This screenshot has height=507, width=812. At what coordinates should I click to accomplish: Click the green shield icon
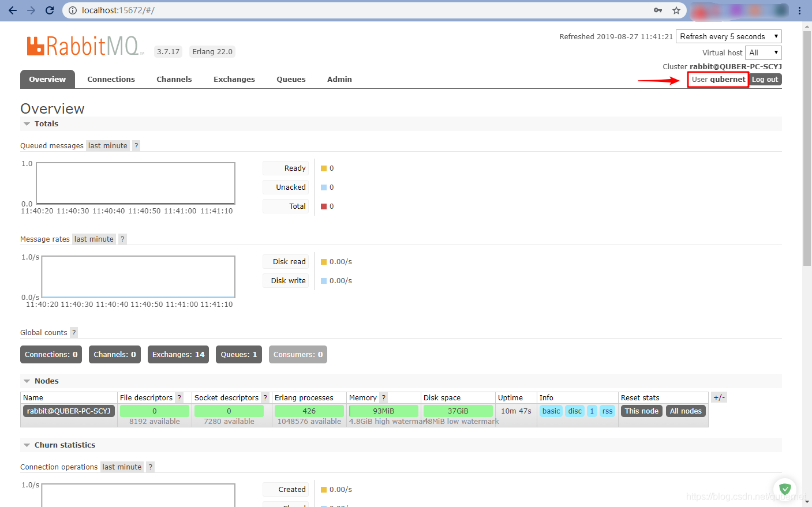click(x=784, y=489)
